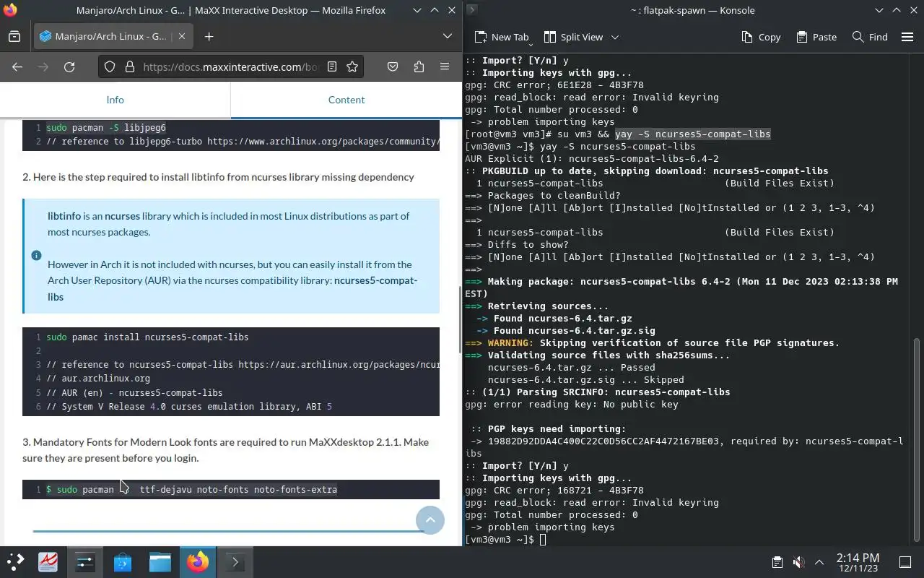
Task: Switch to the Content tab
Action: (x=346, y=100)
